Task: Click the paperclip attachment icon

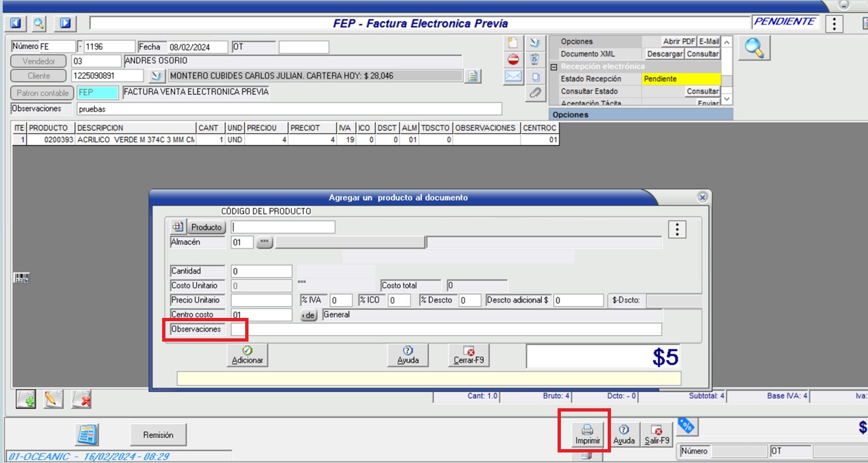Action: click(535, 93)
